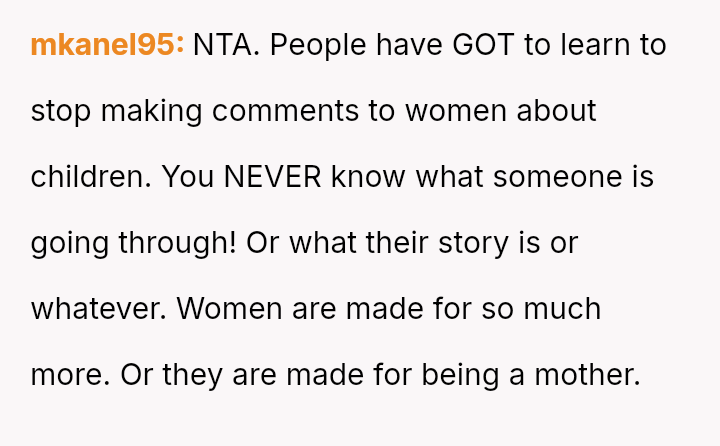Click the capitalized word "NEVER"
This screenshot has height=446, width=720.
coord(273,177)
